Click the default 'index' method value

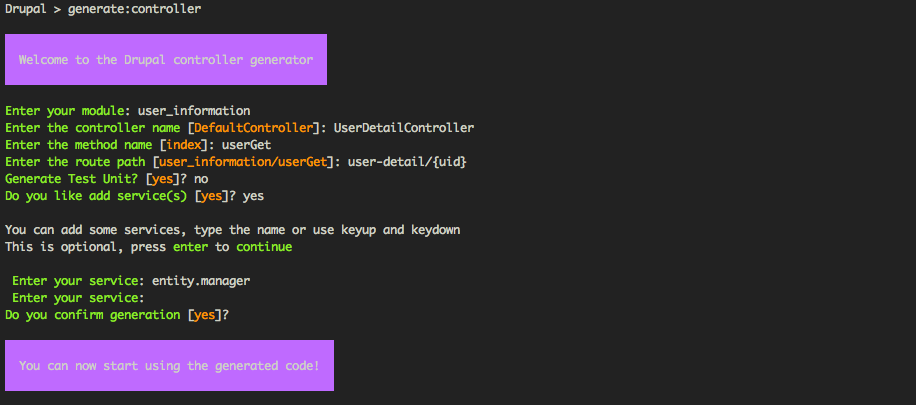(184, 145)
